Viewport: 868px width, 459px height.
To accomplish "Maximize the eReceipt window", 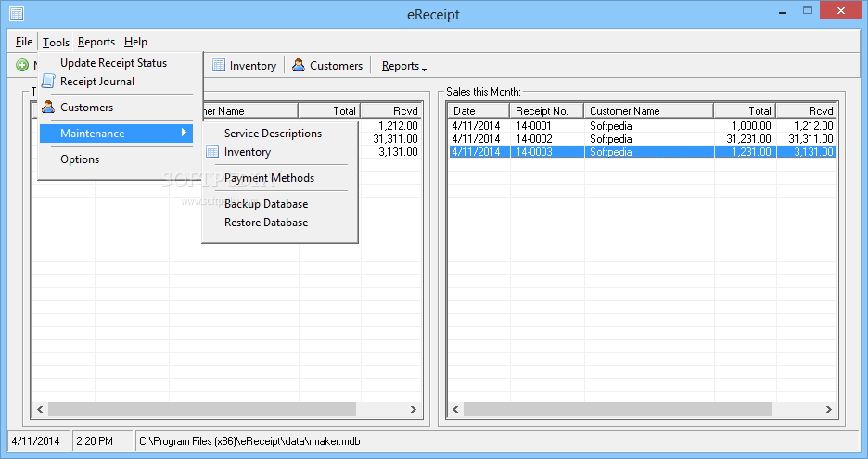I will (808, 11).
